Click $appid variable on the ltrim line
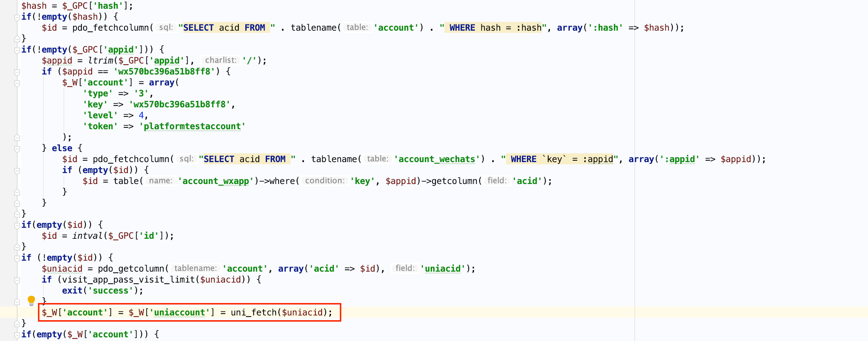 pos(57,61)
